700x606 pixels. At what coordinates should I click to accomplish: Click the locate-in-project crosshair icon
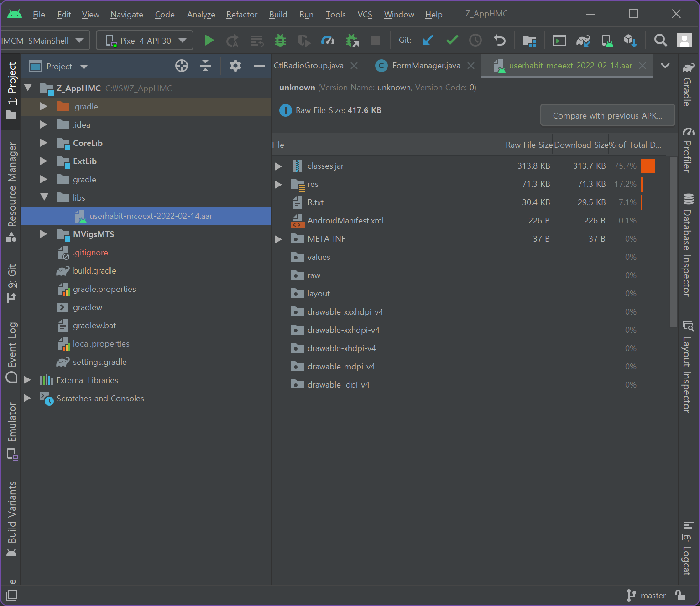[182, 66]
